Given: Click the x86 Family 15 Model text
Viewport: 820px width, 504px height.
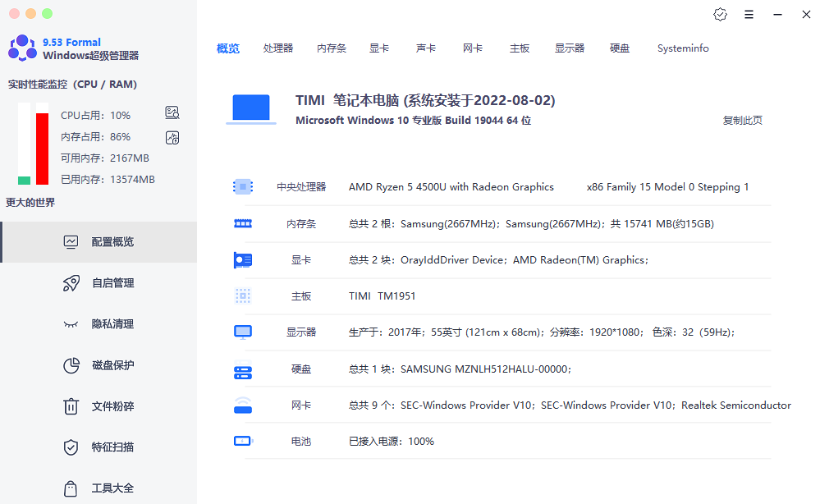Looking at the screenshot, I should pyautogui.click(x=668, y=186).
